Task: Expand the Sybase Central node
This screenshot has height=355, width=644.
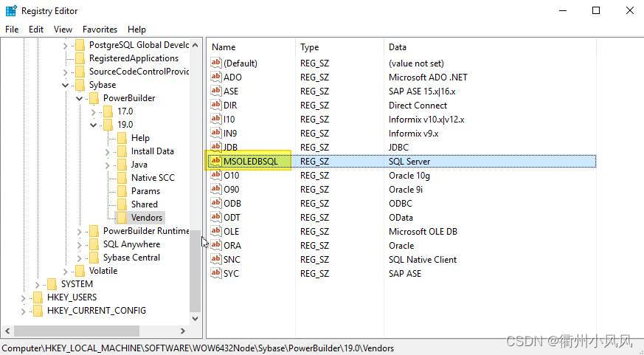Action: (79, 258)
